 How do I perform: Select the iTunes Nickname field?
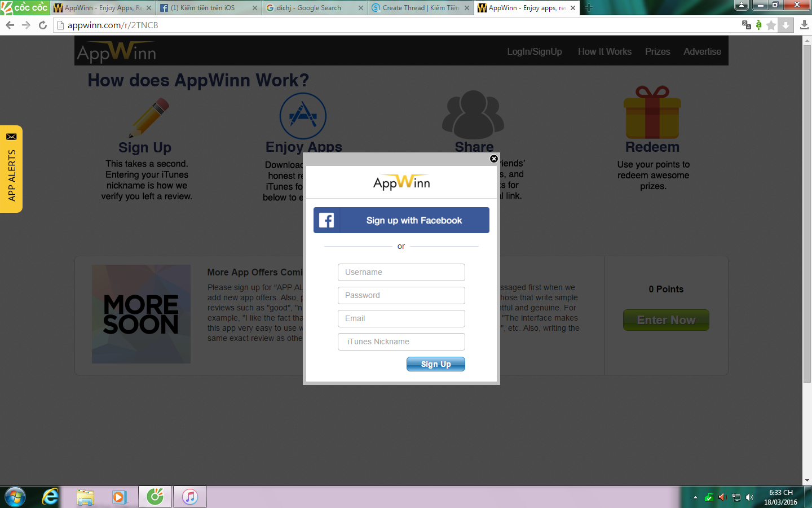[x=401, y=341]
